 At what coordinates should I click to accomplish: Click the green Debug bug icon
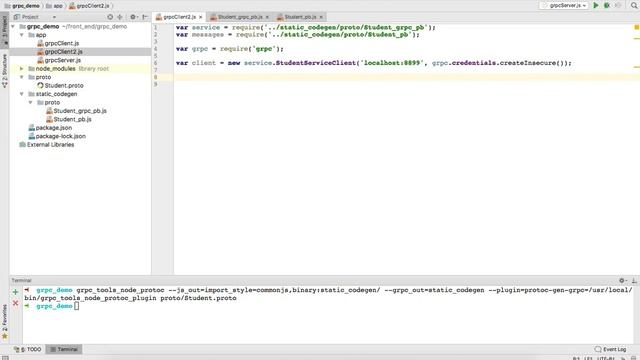[607, 5]
